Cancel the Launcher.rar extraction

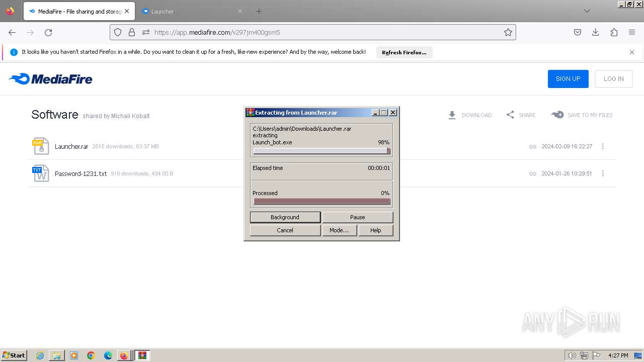[x=285, y=230]
